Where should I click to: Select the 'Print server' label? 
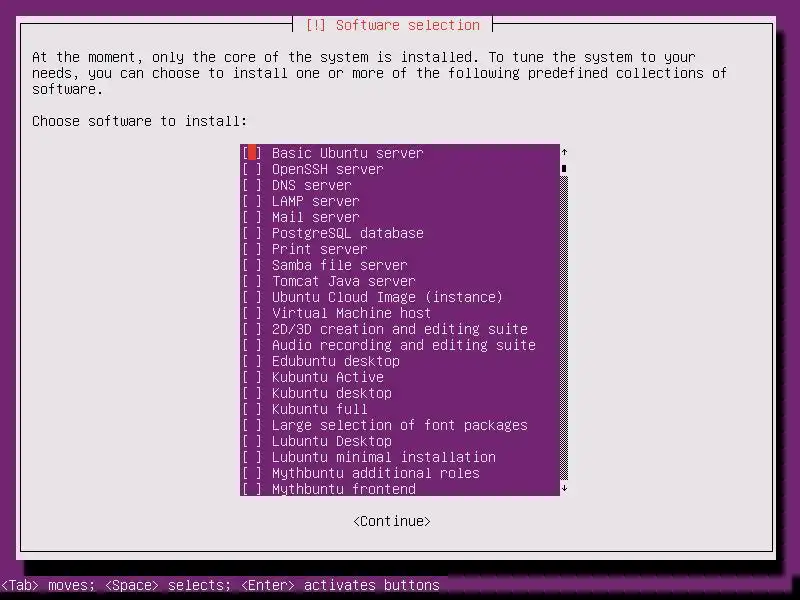click(x=319, y=249)
